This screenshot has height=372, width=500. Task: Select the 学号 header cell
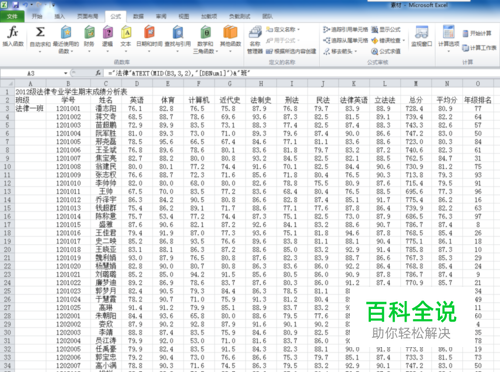68,100
